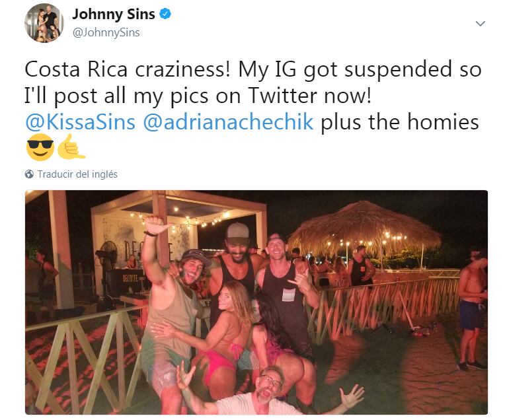
Task: Select Traducir del inglés
Action: pos(77,174)
